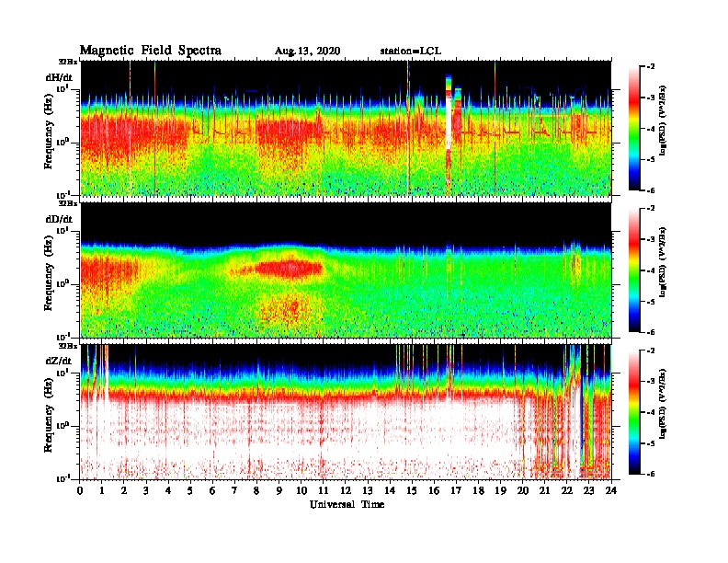Click the log(PSD) label beside the dZ/dt colorbar

coord(663,404)
